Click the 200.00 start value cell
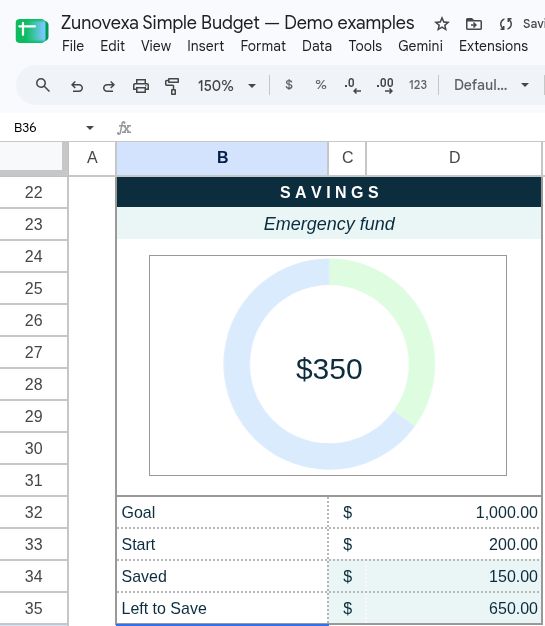Screen dimensions: 545x626 454,544
